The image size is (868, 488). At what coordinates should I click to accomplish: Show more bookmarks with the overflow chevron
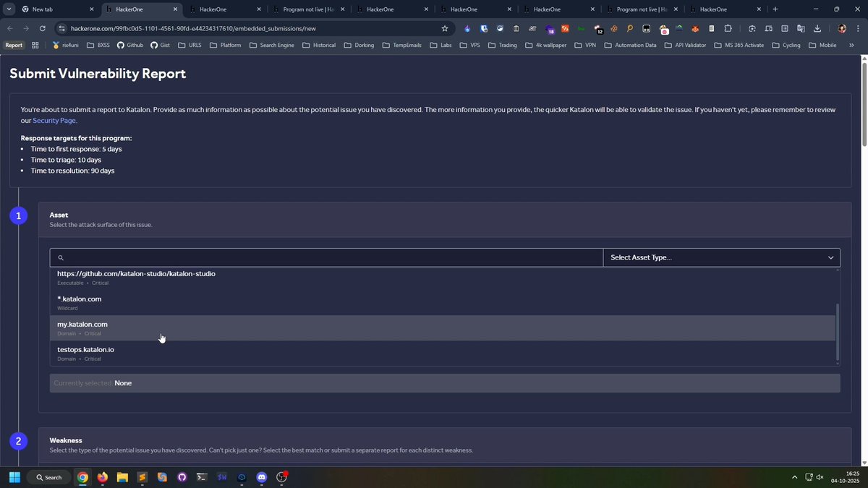851,45
